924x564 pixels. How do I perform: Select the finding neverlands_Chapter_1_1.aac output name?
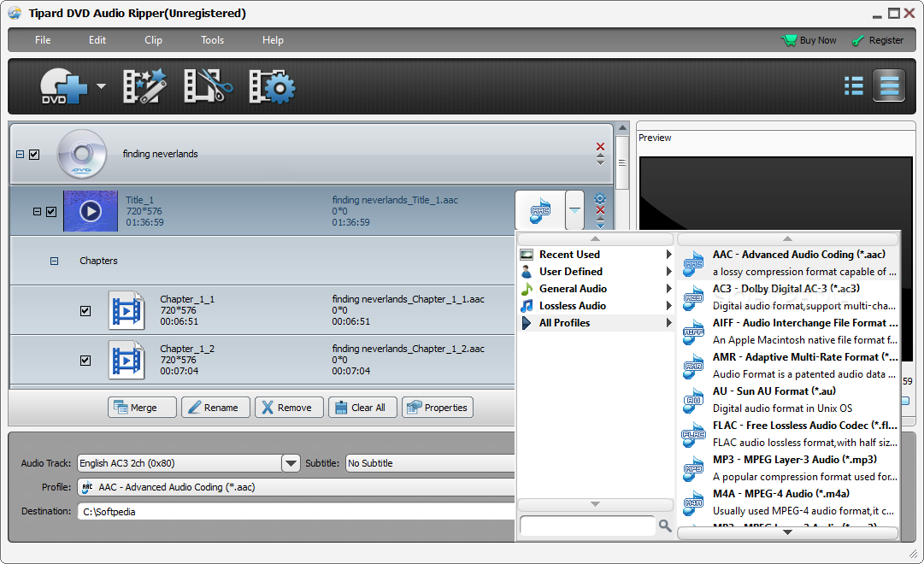[408, 299]
